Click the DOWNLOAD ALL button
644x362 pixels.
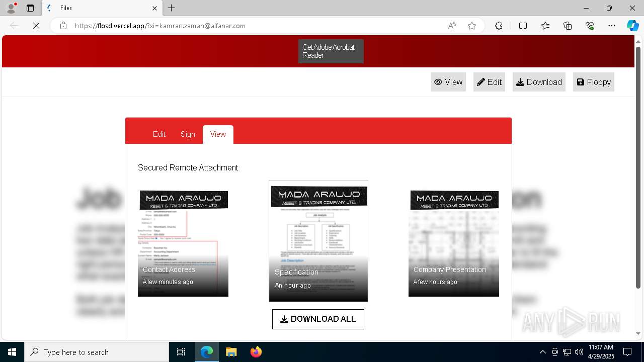(x=318, y=319)
